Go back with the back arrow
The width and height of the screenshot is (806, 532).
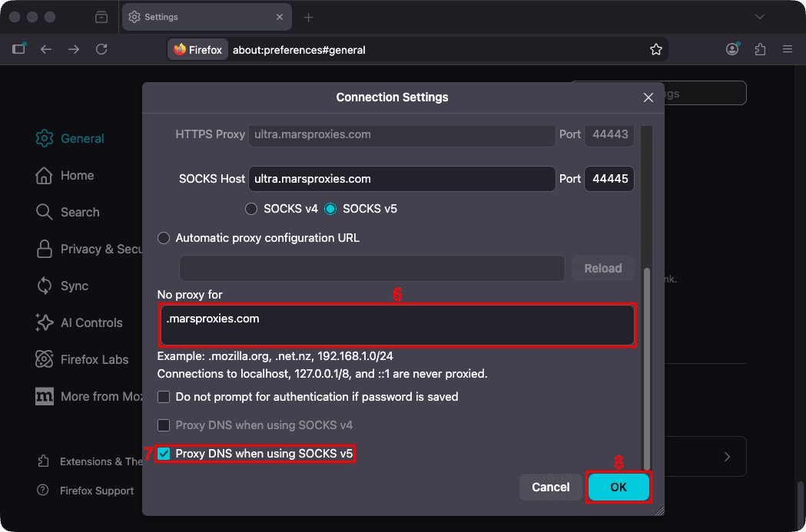tap(46, 49)
